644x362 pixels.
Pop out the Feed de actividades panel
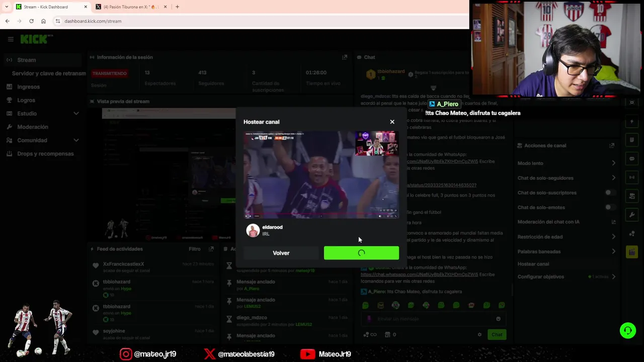(x=211, y=249)
